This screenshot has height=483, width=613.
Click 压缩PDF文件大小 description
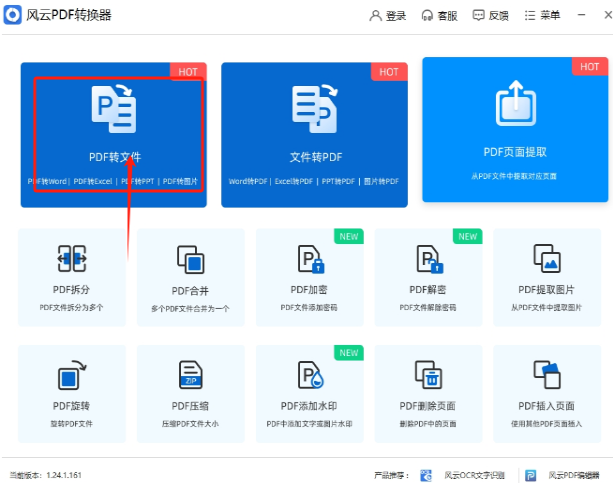coord(190,424)
